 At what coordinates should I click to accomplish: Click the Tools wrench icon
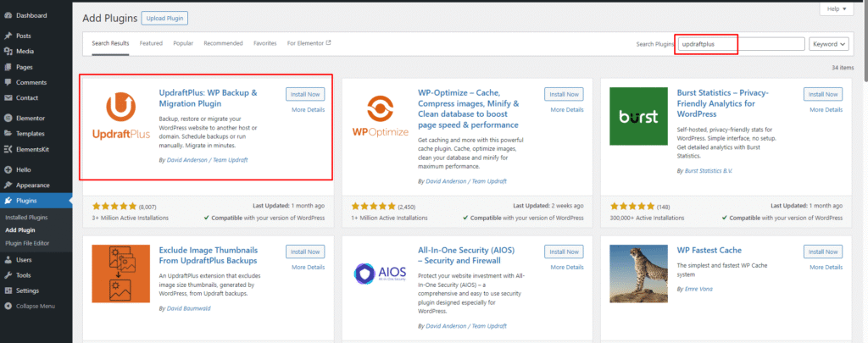(8, 275)
